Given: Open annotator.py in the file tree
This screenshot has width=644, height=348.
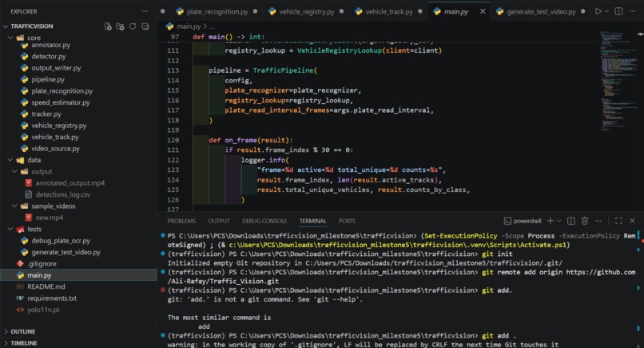Looking at the screenshot, I should [51, 46].
